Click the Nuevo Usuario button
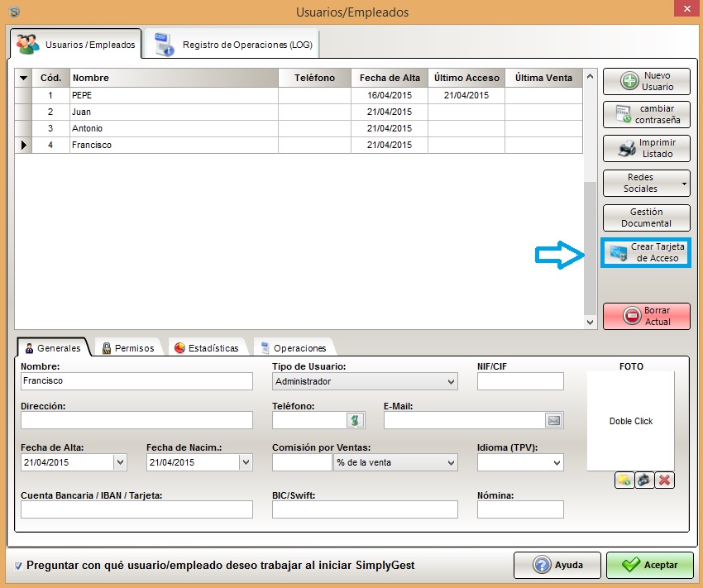 647,81
